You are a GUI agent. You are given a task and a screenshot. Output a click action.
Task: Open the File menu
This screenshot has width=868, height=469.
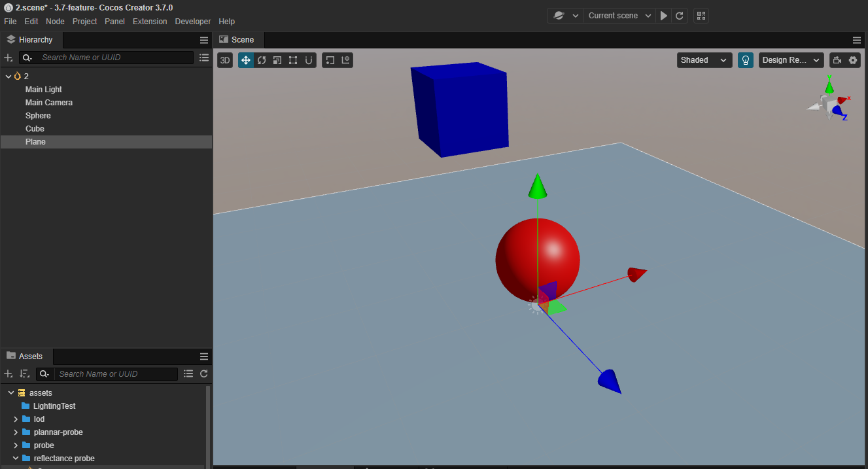(x=10, y=22)
